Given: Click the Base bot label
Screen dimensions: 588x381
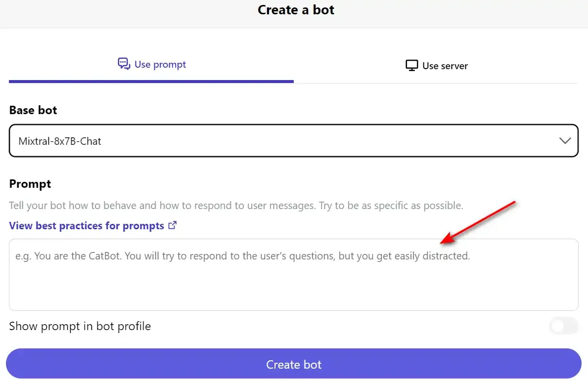Looking at the screenshot, I should pos(33,110).
